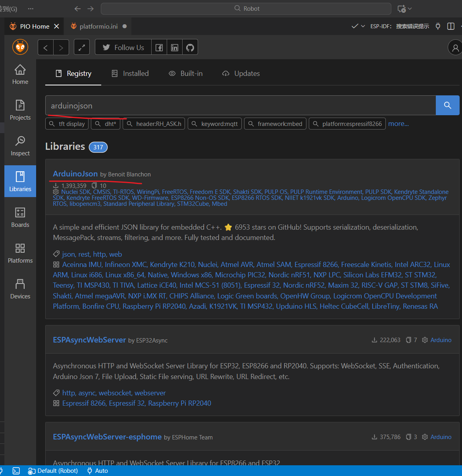Open the Platforms sidebar item

(20, 253)
